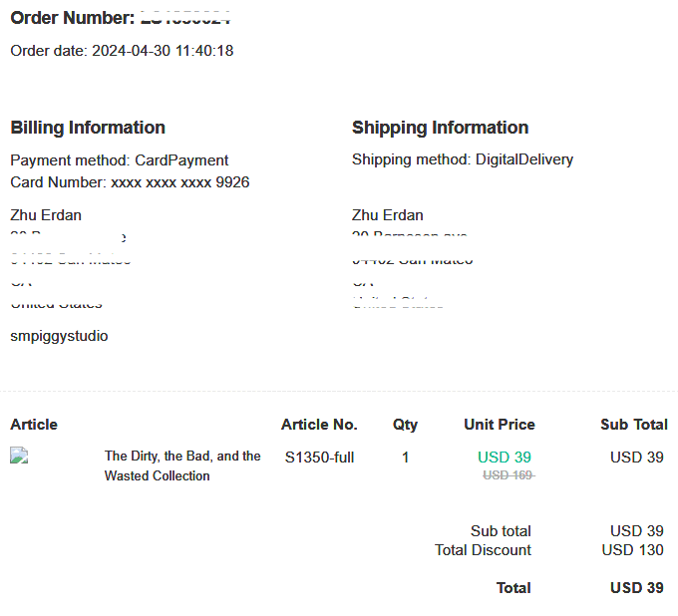Click the Total Discount USD 130 amount
Screen dimensions: 678x616
[632, 549]
